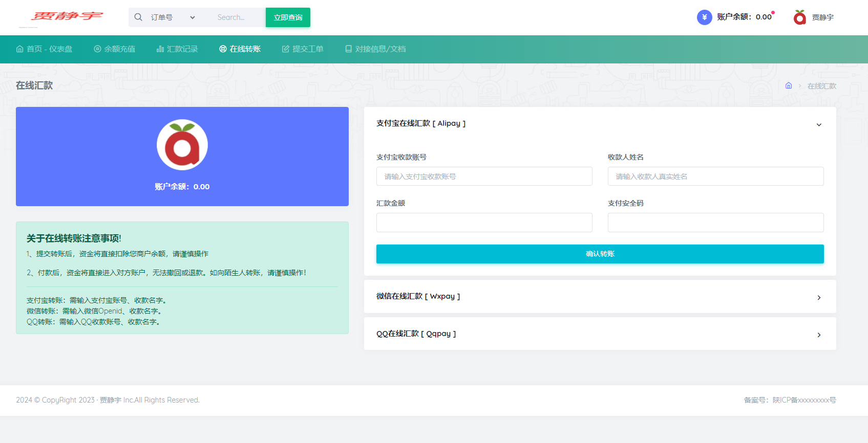Click the 账户余额: 0.00 header text
Screen dimensions: 868x443
pyautogui.click(x=744, y=17)
